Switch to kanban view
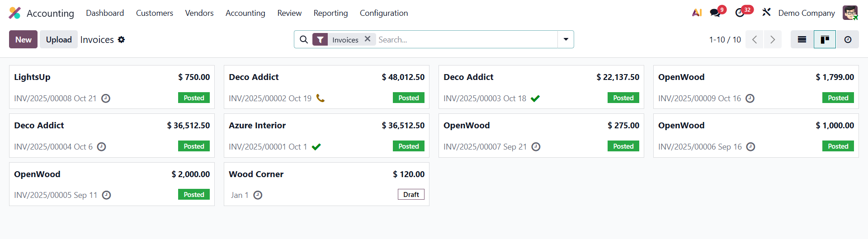Viewport: 868px width, 239px height. click(825, 40)
